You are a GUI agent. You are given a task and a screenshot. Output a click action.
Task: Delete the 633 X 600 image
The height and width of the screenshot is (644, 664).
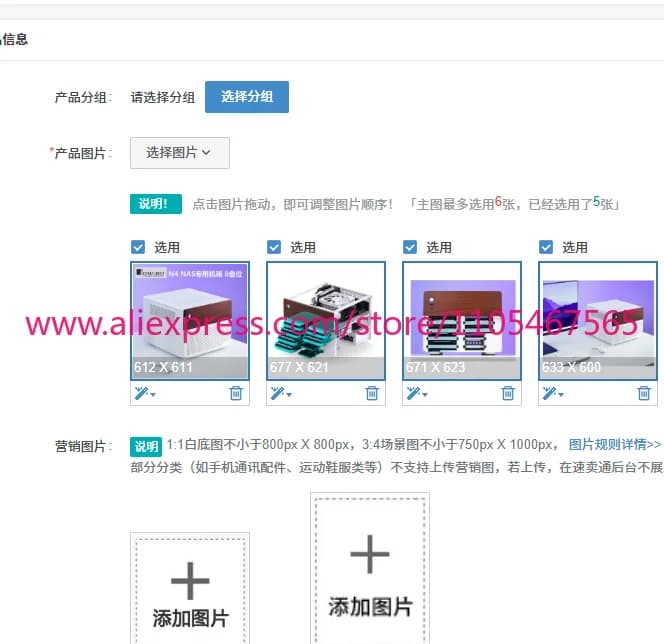644,393
